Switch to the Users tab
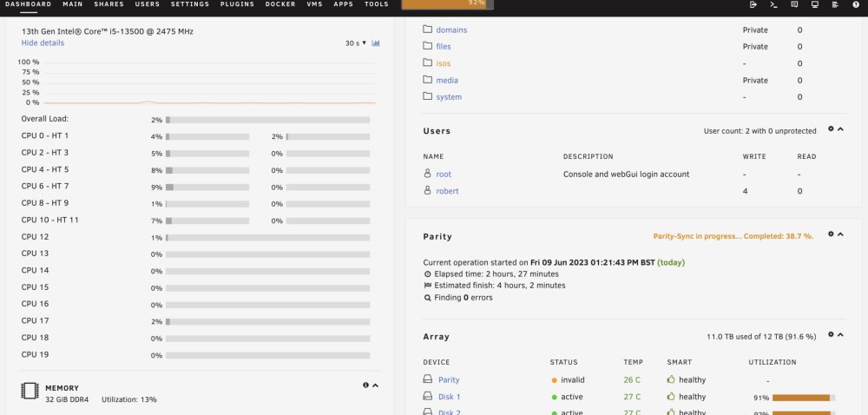Image resolution: width=868 pixels, height=415 pixels. pos(148,4)
